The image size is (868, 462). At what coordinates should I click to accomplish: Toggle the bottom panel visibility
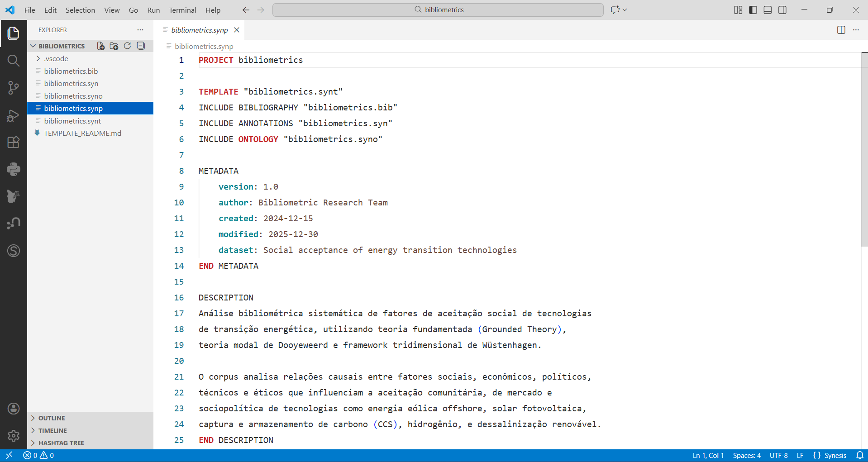(x=768, y=10)
